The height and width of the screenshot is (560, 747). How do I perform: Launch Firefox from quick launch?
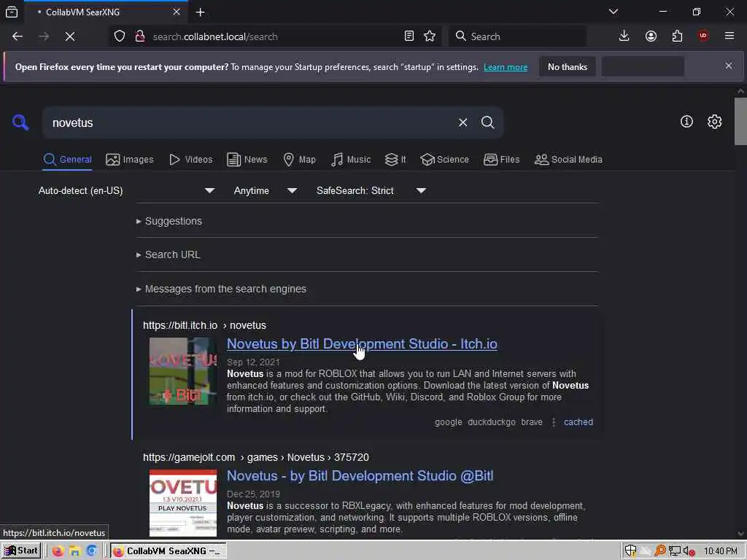[x=58, y=551]
